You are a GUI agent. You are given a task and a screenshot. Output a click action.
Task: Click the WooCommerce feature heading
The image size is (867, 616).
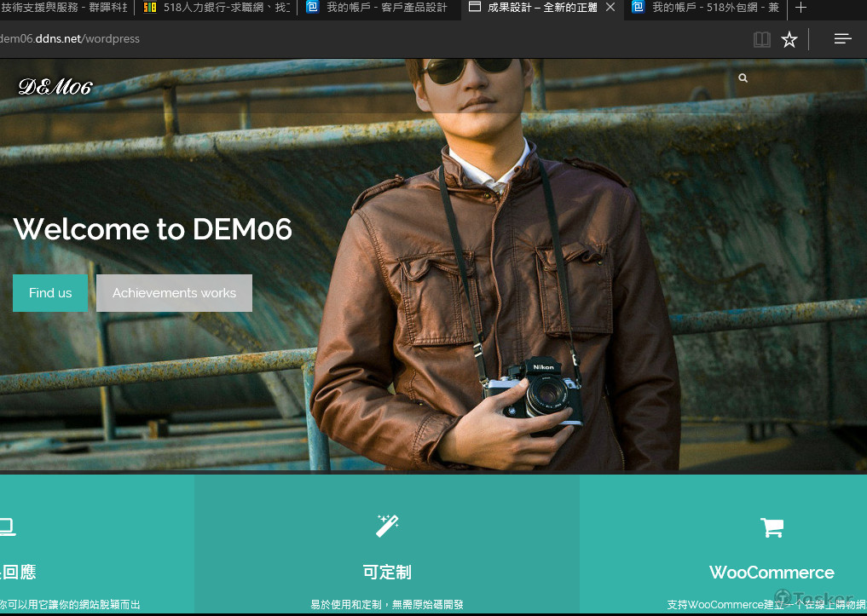click(x=772, y=573)
